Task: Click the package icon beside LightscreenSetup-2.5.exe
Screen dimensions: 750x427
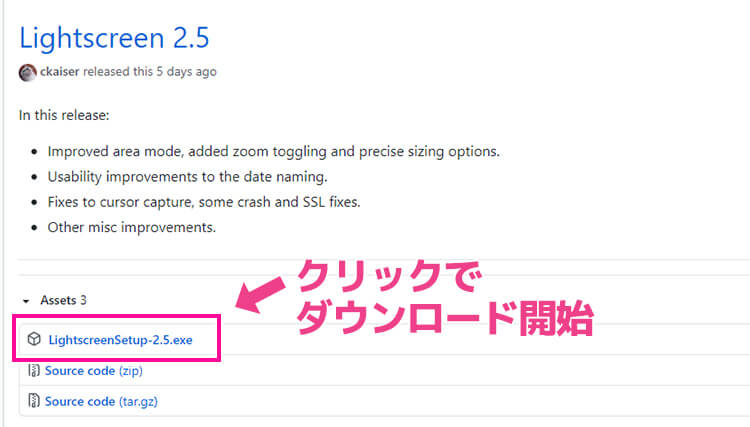Action: coord(34,340)
